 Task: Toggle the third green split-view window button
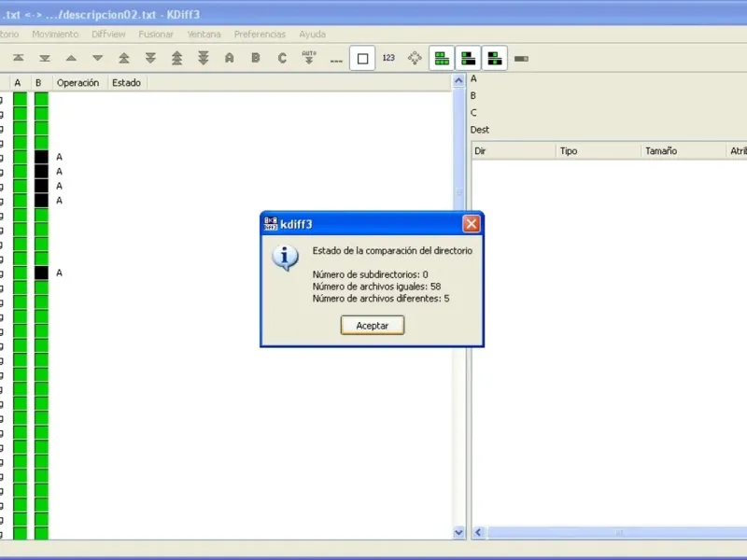click(495, 58)
